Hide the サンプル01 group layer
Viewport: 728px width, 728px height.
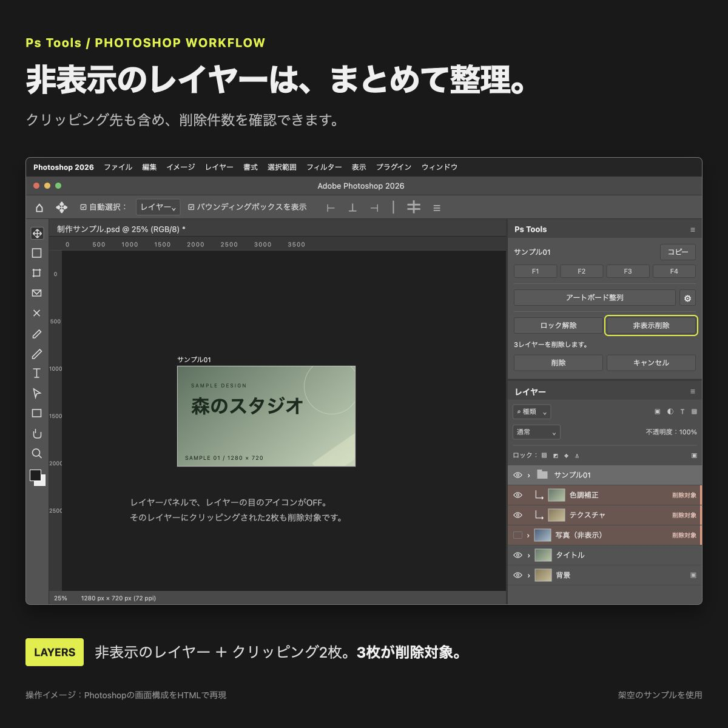point(517,475)
